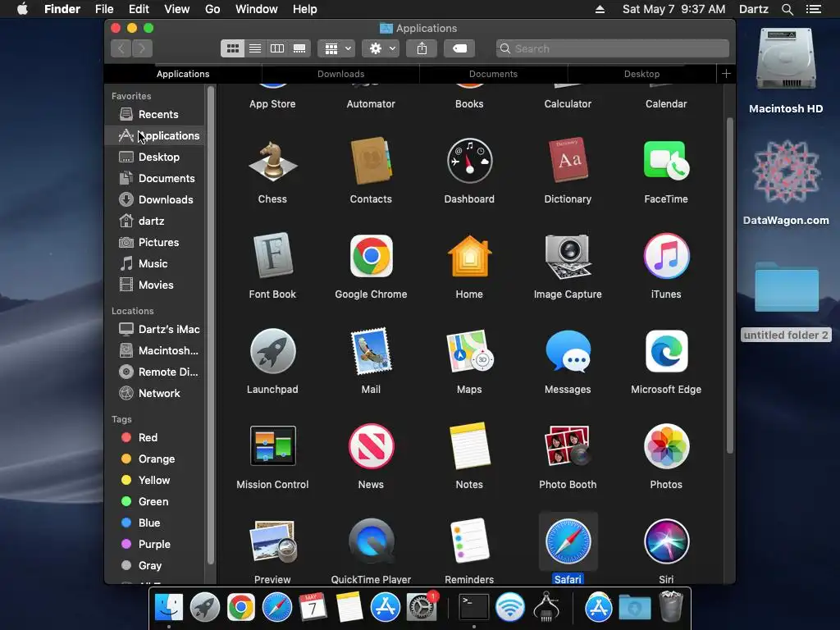Select the Siri app icon
Image resolution: width=840 pixels, height=630 pixels.
click(x=666, y=541)
